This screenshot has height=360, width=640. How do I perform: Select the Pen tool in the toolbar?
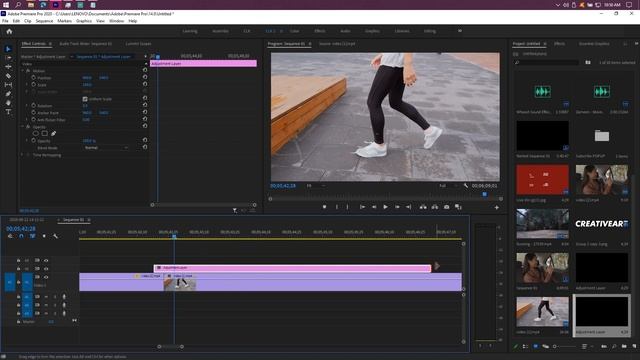[8, 94]
